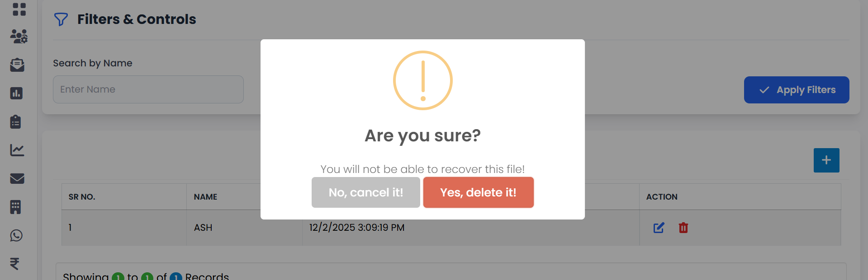
Task: Click the edit pencil icon for ASH
Action: pyautogui.click(x=659, y=228)
